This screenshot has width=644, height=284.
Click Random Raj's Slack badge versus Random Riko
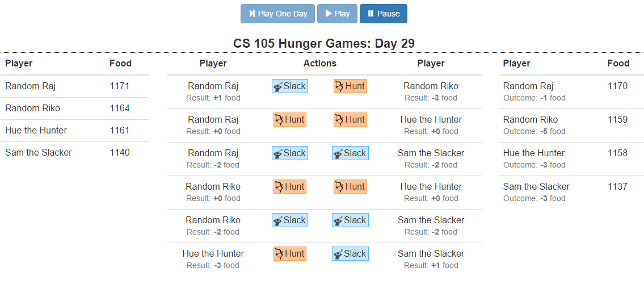click(x=289, y=86)
